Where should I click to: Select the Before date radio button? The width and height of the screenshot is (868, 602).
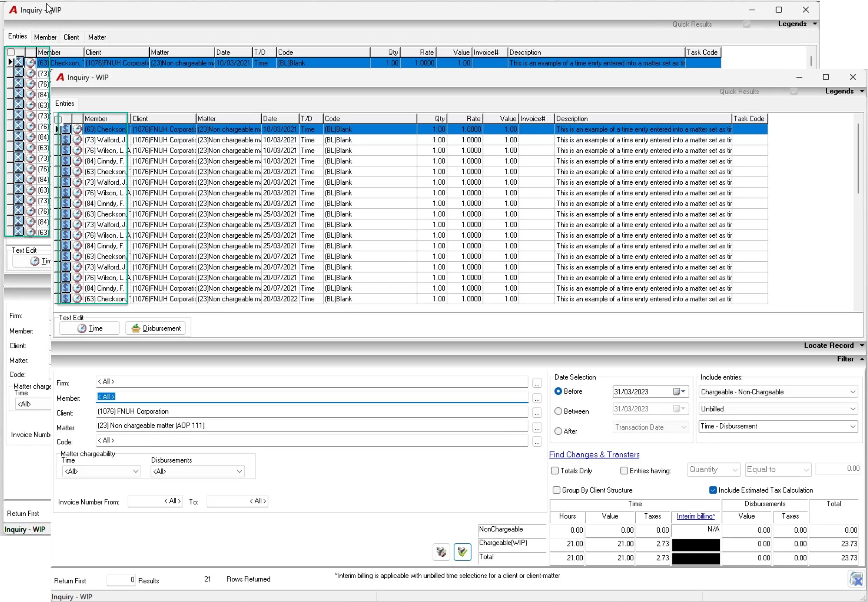pos(558,391)
